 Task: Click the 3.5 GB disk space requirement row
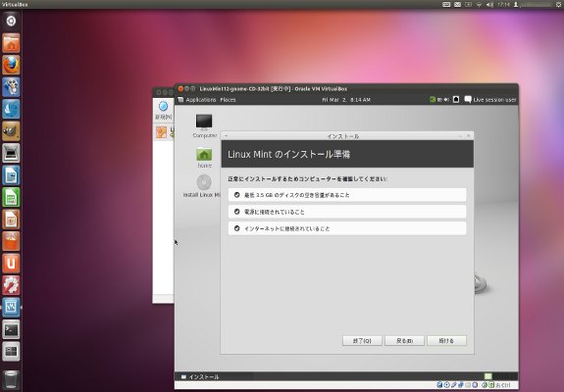click(347, 195)
